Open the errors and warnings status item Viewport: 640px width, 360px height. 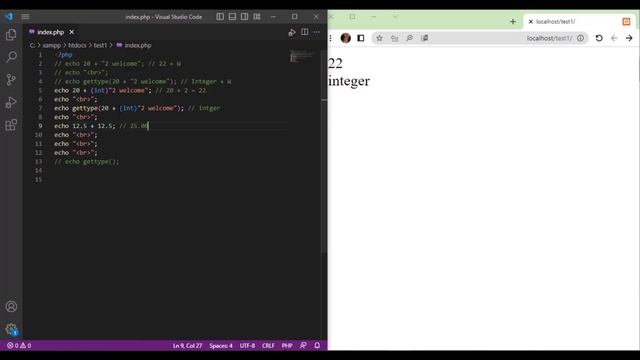[x=19, y=346]
